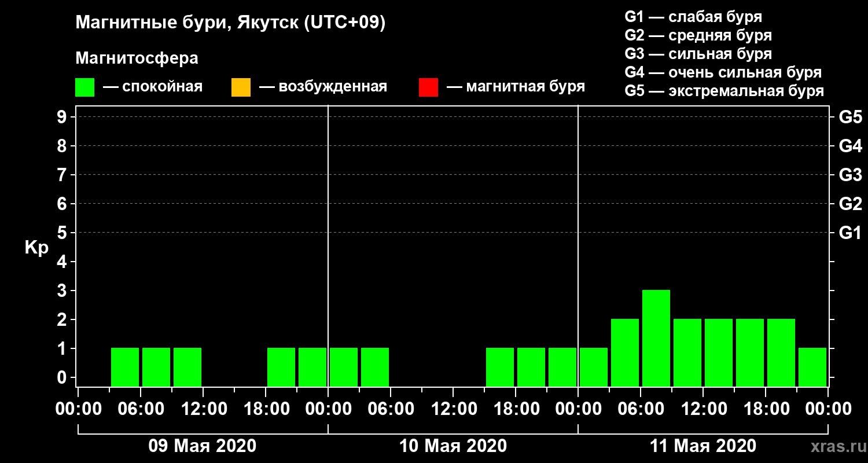Click the last bar of 11 May (21:00–00:00)
This screenshot has width=868, height=463.
click(x=812, y=367)
